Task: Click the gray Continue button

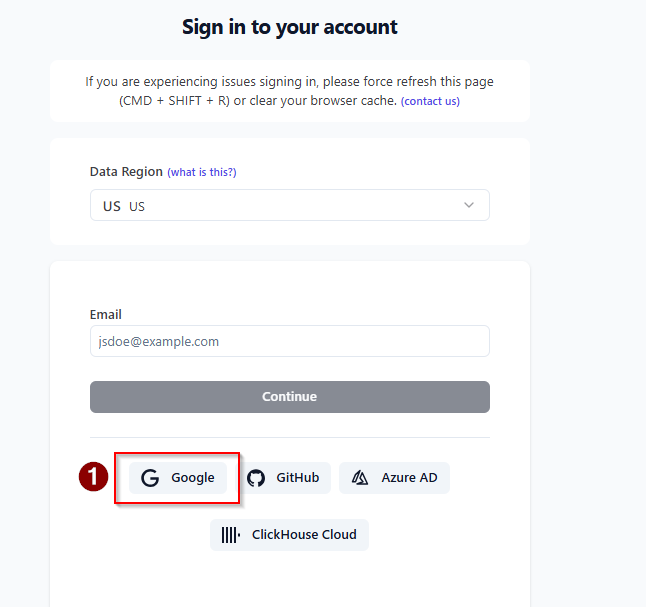Action: pyautogui.click(x=290, y=397)
